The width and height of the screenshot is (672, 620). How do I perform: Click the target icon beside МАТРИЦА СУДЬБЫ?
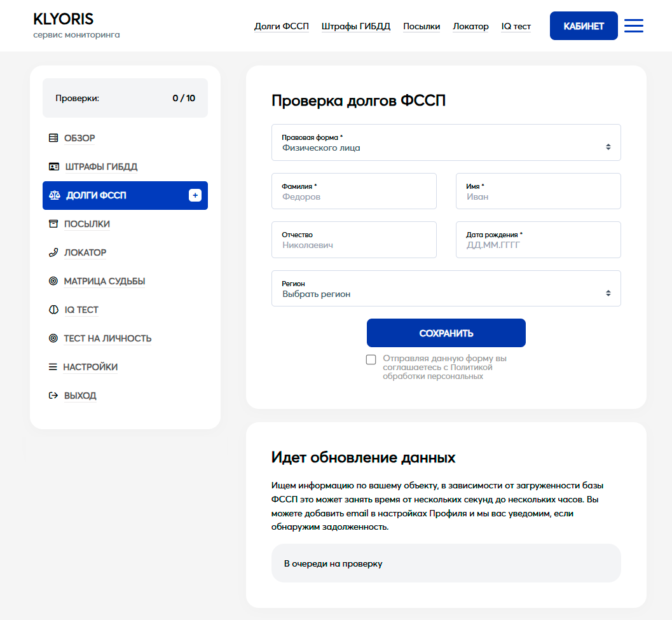tap(53, 281)
